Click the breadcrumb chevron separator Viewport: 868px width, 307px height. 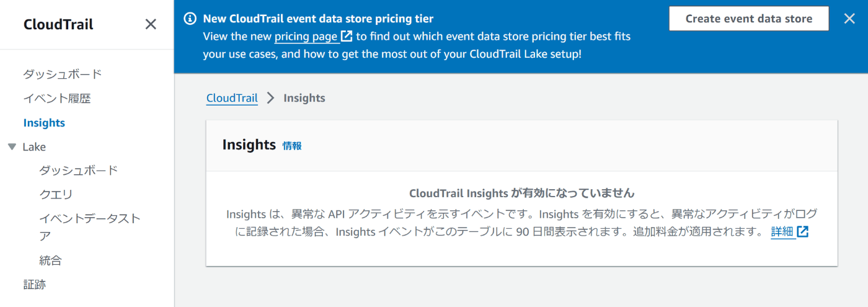click(270, 98)
